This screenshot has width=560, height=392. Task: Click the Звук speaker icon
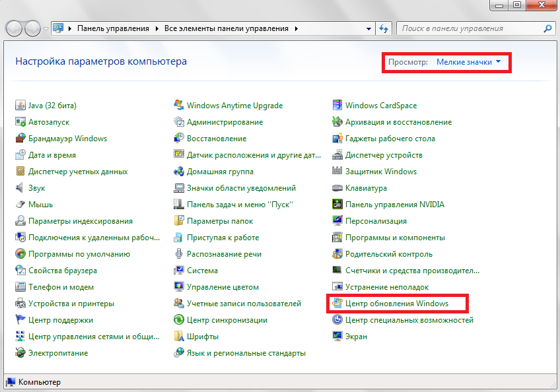click(20, 188)
